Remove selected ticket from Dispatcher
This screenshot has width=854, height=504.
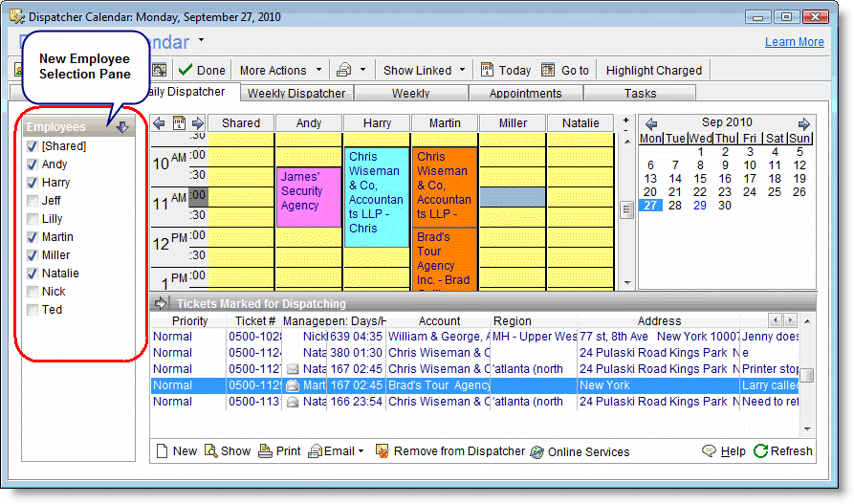click(x=450, y=451)
